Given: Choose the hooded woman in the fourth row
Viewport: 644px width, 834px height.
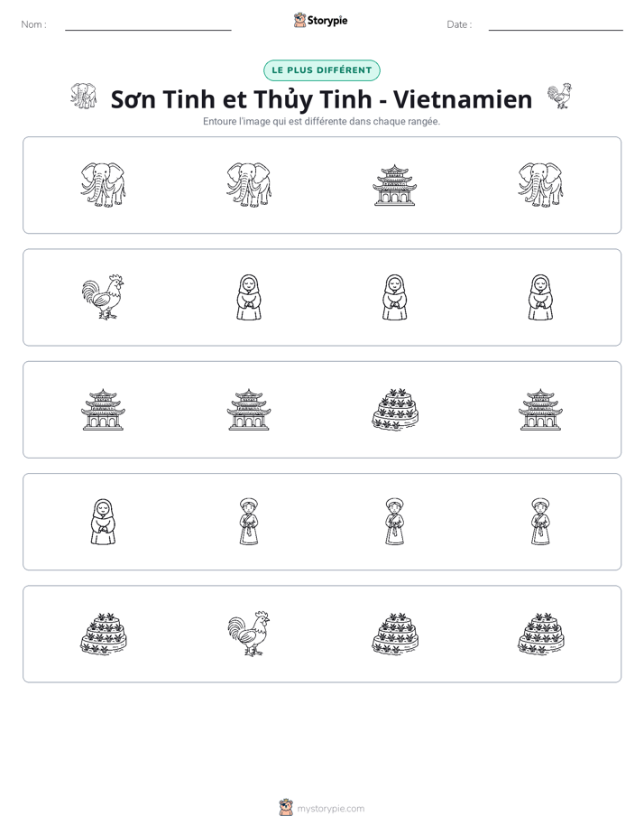Looking at the screenshot, I should [x=103, y=522].
